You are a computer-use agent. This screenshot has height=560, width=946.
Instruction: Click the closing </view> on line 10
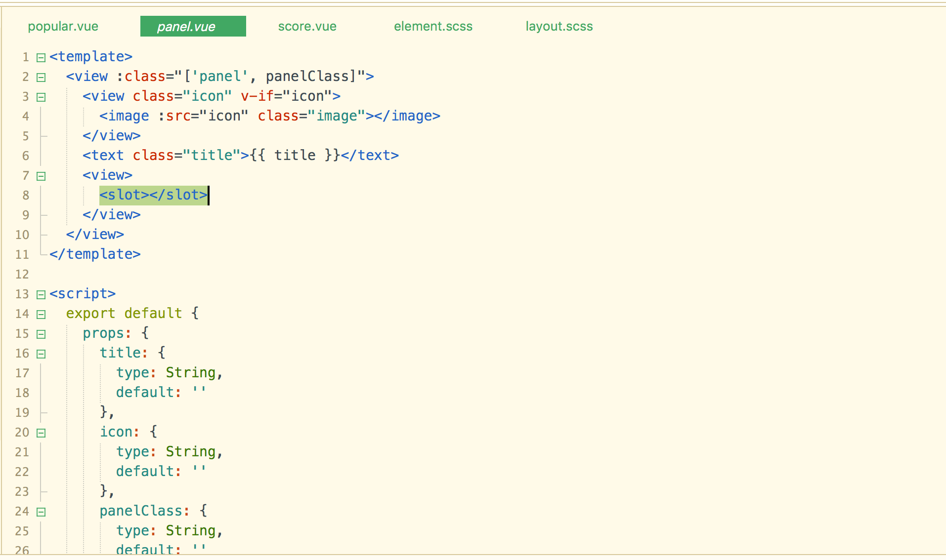[x=95, y=235]
